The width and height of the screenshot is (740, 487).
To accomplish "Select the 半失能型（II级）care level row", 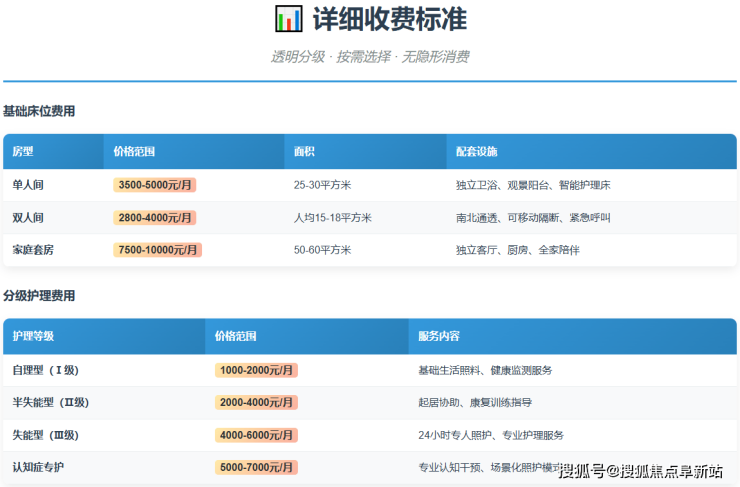I will pyautogui.click(x=51, y=402).
